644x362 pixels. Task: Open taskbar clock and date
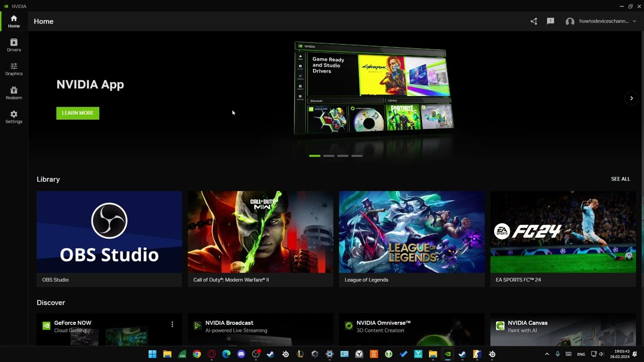pyautogui.click(x=620, y=354)
